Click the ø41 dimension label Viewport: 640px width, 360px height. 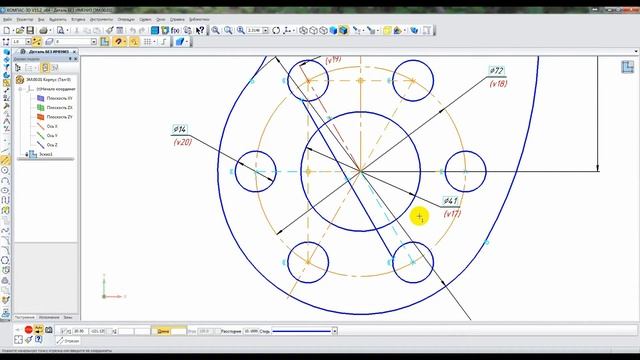tap(451, 201)
